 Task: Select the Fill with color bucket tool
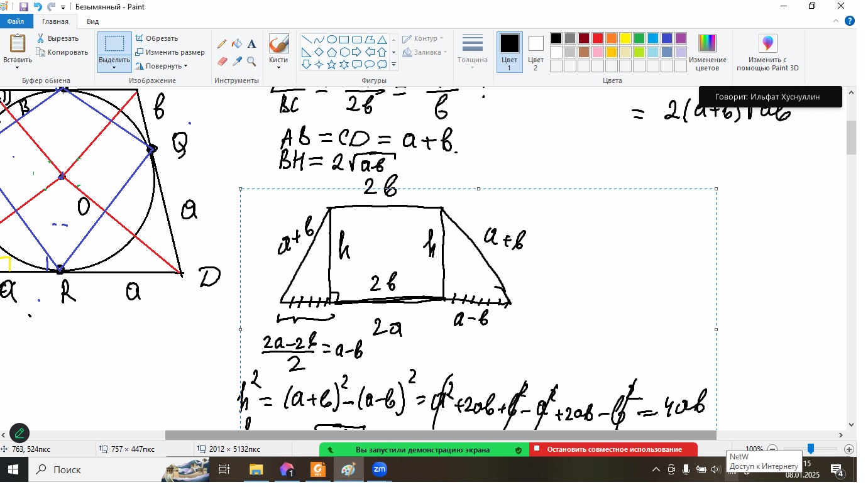237,44
